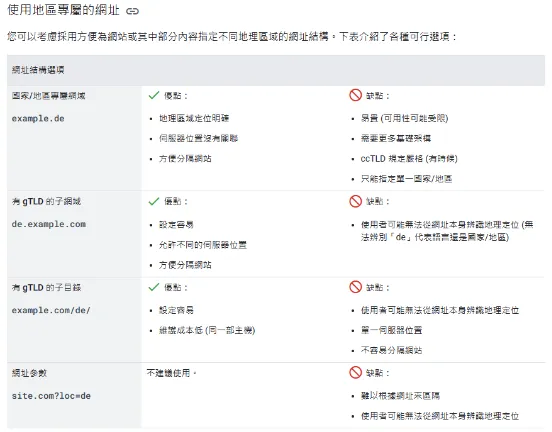Screen dimensions: 552x432
Task: Click red prohibited icon in example.com/de/ row
Action: [355, 287]
